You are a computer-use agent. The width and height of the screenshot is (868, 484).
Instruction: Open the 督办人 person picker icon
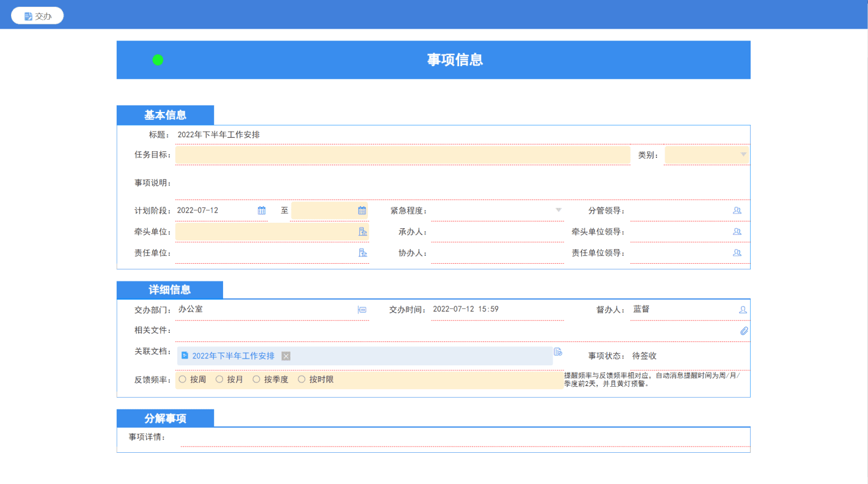coord(743,310)
